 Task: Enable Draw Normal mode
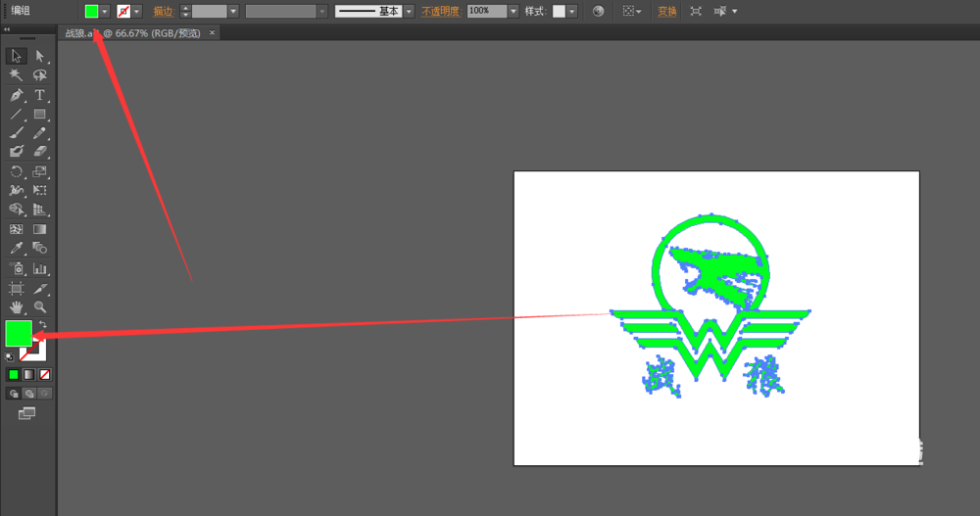coord(13,394)
